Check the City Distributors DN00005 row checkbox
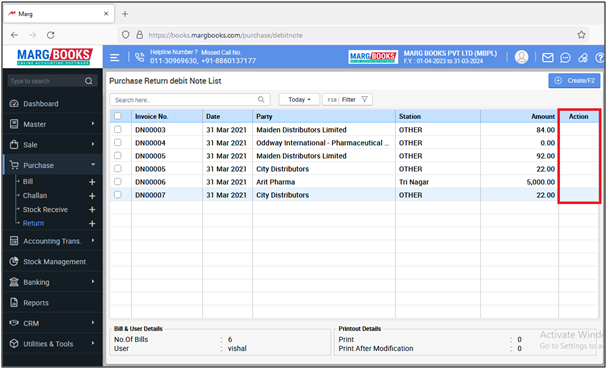Screen dimensions: 608x369 click(x=118, y=169)
